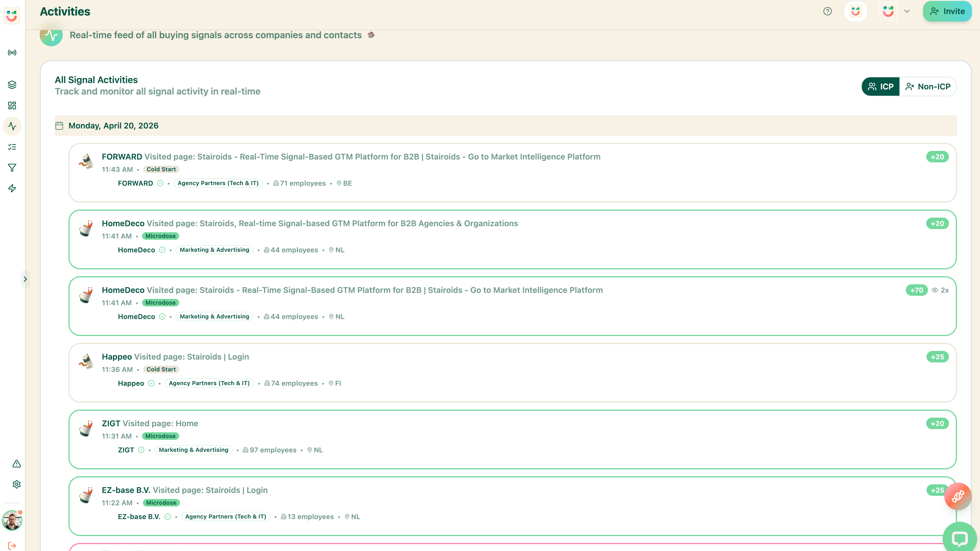Switch to the Non-ICP view
The height and width of the screenshot is (551, 980).
click(928, 87)
